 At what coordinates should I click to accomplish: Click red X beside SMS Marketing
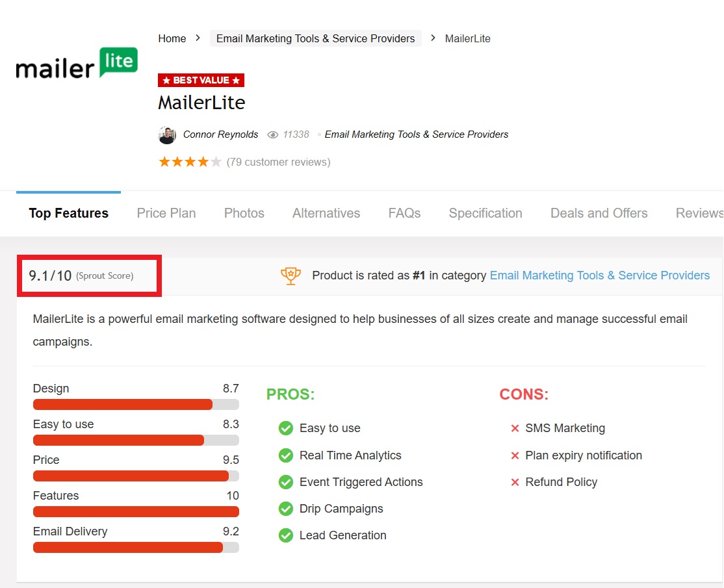coord(515,428)
